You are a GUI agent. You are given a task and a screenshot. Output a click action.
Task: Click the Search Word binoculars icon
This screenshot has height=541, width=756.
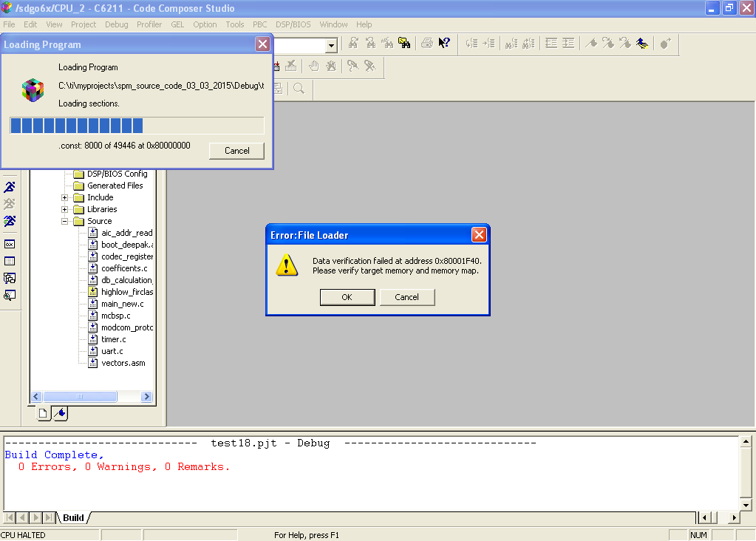click(387, 44)
